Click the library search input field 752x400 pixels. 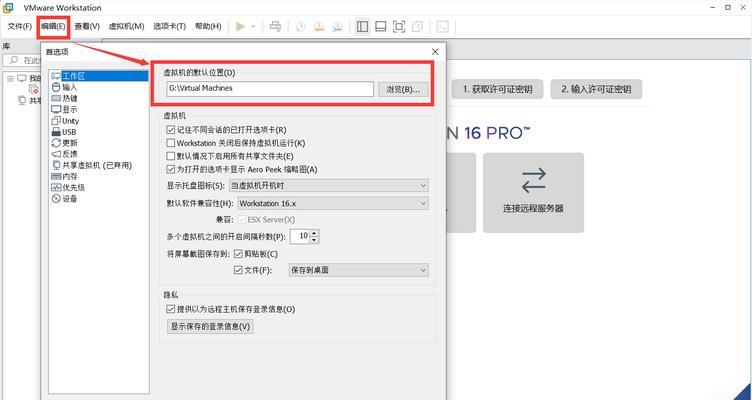click(x=22, y=60)
